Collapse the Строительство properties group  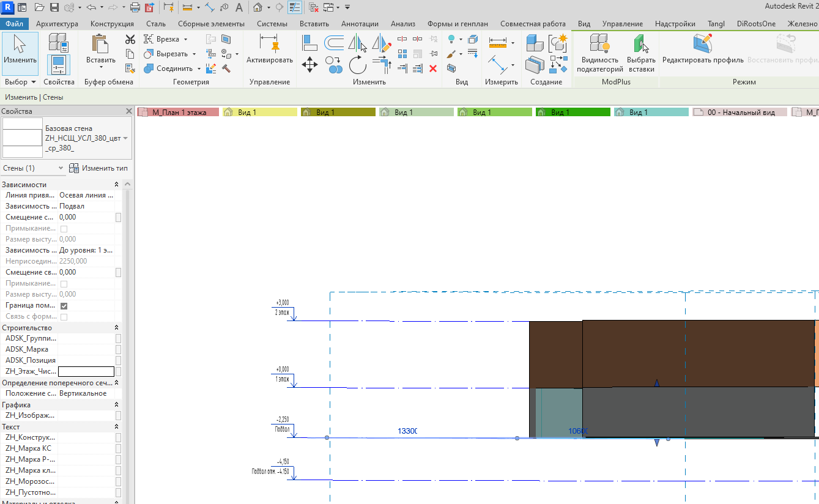(x=116, y=328)
